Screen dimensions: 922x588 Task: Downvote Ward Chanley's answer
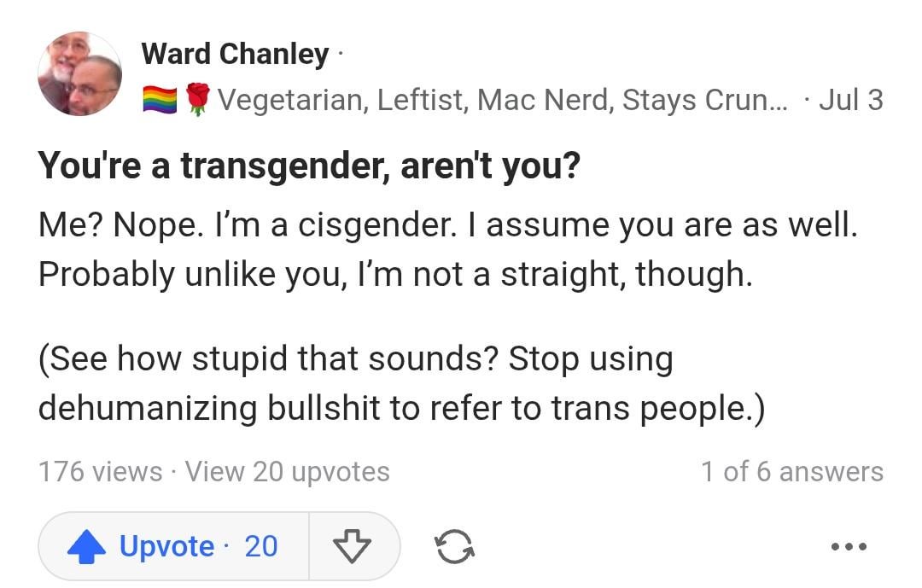coord(350,546)
